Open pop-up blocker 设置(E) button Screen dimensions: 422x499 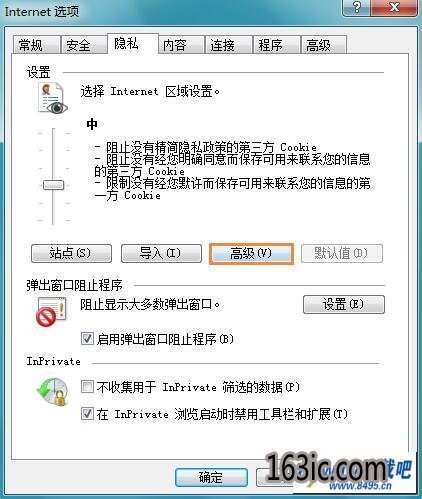coord(344,304)
